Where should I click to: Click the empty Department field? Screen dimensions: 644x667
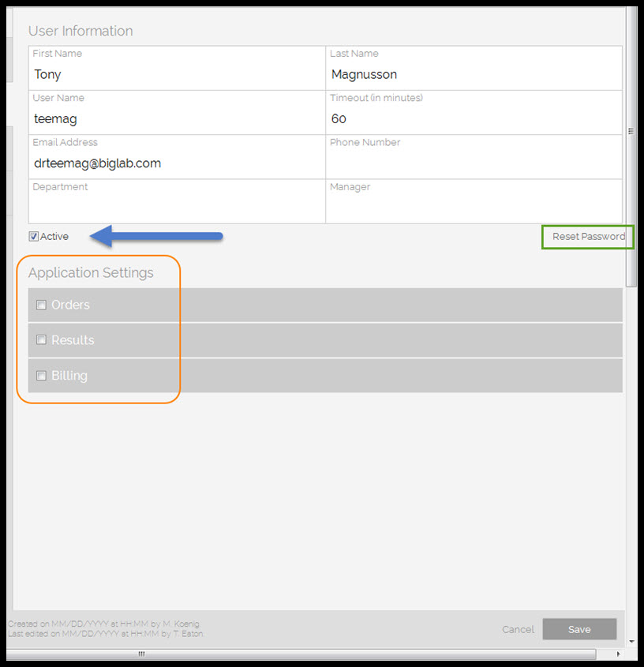click(x=177, y=208)
